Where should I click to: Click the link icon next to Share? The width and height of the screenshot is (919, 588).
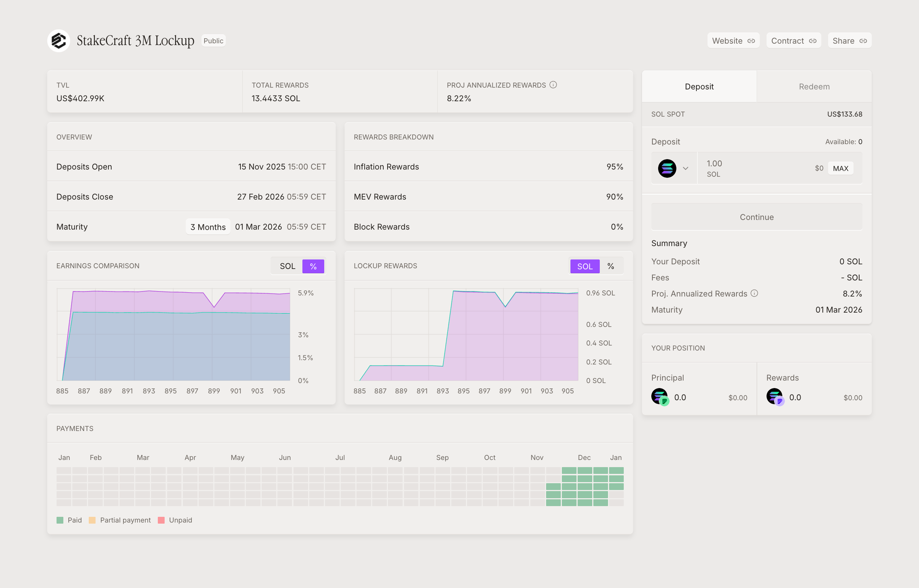pyautogui.click(x=863, y=41)
